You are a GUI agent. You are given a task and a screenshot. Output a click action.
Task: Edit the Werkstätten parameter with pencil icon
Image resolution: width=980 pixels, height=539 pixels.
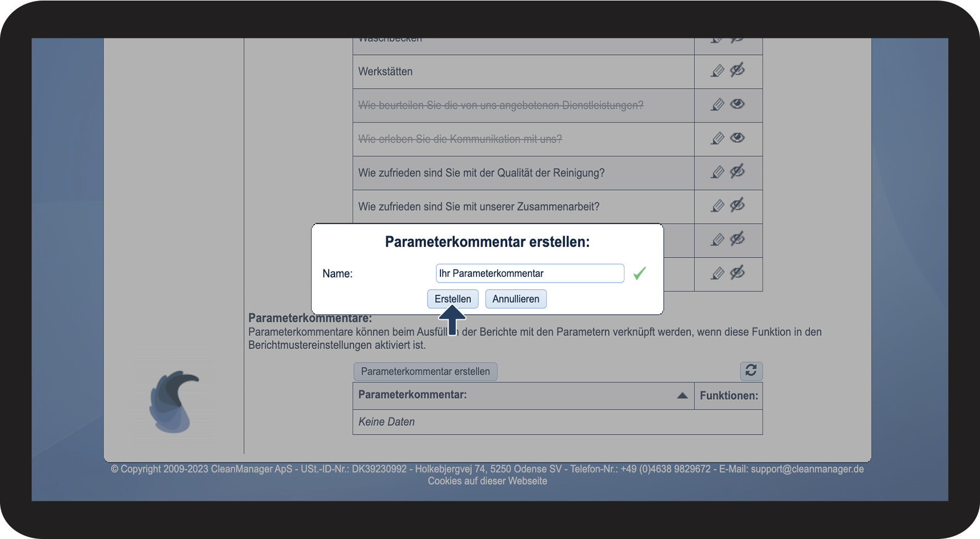(x=717, y=71)
